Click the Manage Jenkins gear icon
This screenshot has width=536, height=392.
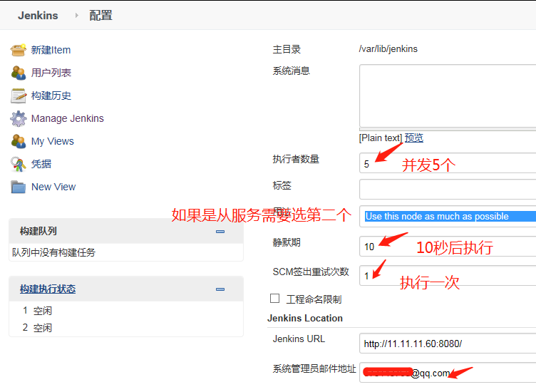[x=18, y=118]
